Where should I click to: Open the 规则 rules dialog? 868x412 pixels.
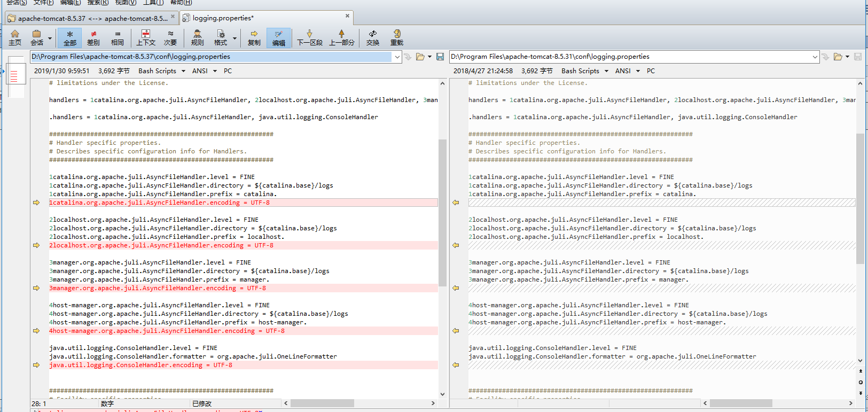click(x=197, y=38)
